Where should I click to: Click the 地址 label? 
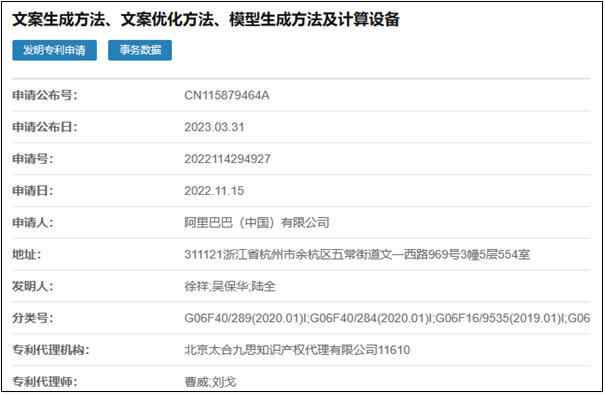click(27, 255)
